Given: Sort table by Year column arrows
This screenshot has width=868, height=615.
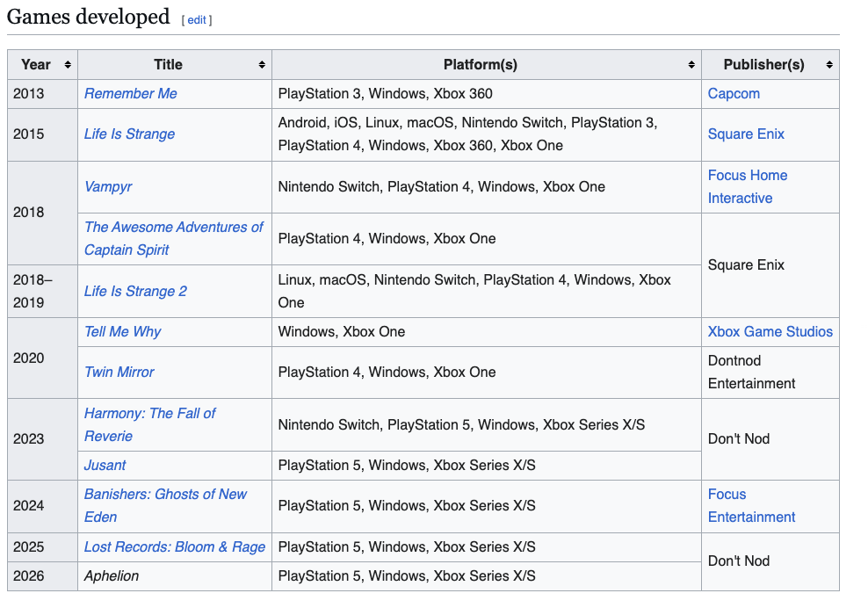Looking at the screenshot, I should coord(68,65).
